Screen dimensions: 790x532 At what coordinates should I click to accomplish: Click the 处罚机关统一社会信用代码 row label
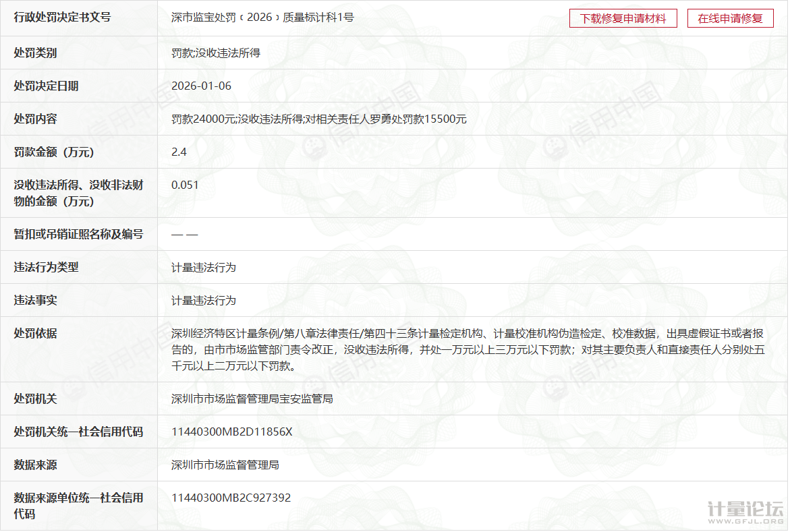78,432
